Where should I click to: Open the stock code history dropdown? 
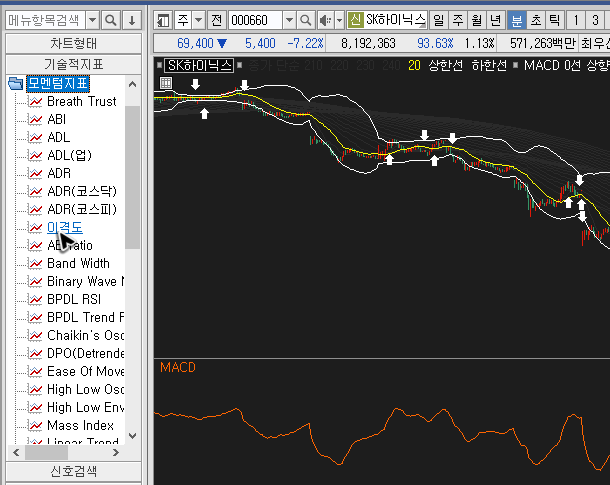[289, 20]
